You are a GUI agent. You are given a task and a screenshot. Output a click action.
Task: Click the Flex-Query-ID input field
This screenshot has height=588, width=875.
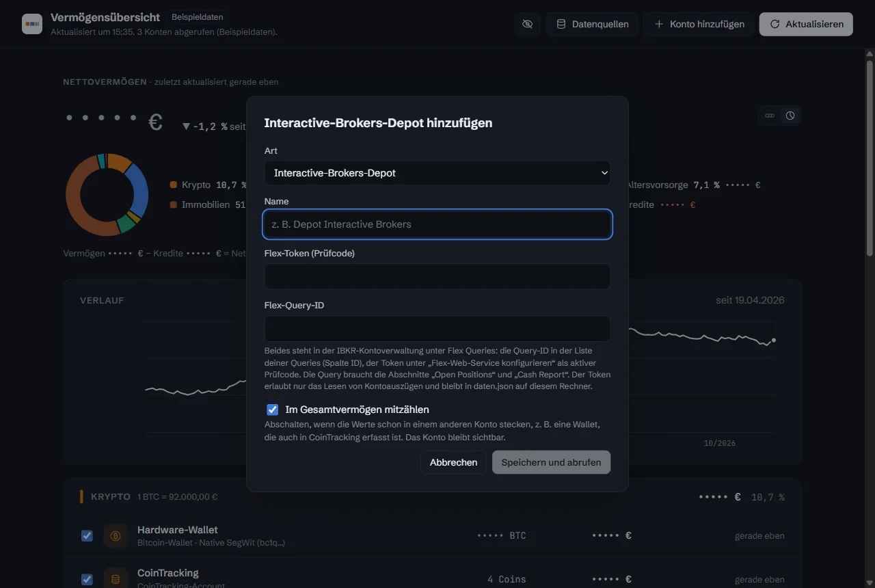pyautogui.click(x=437, y=328)
